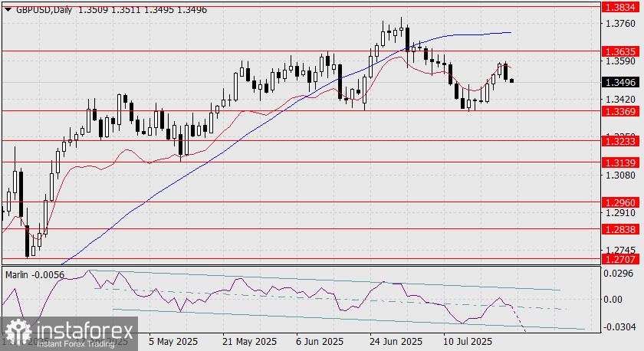This screenshot has width=644, height=351.
Task: Click the 1.3420 price scale value
Action: (x=620, y=100)
